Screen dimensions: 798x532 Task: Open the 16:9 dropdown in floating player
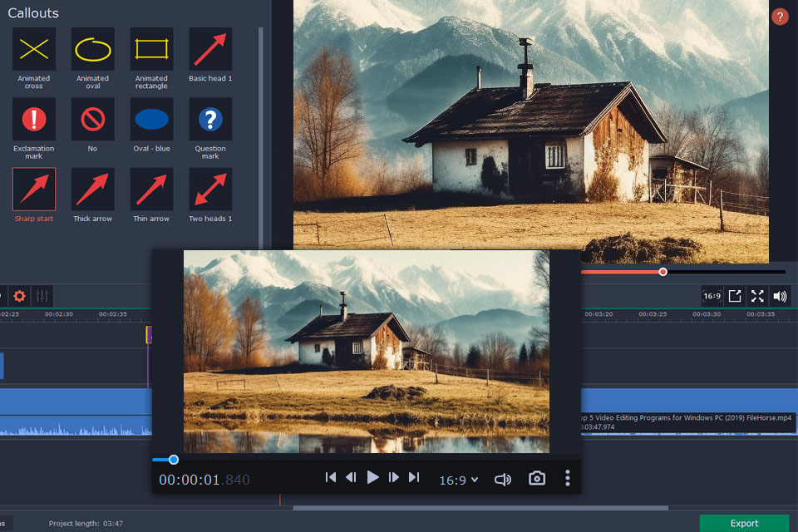pyautogui.click(x=459, y=480)
